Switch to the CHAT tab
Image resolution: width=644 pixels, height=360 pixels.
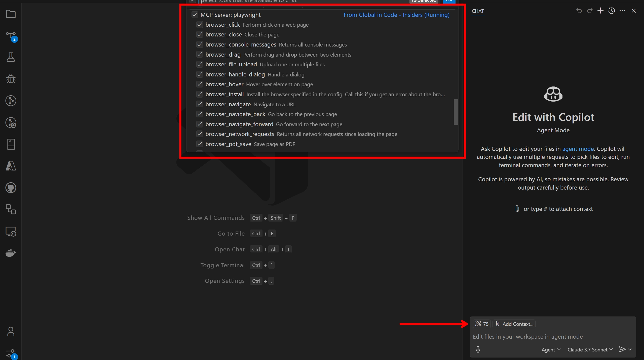pyautogui.click(x=478, y=11)
